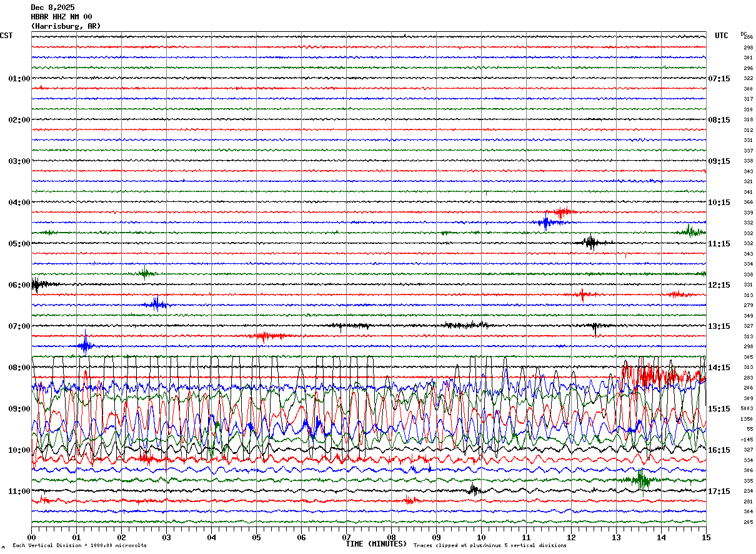The image size is (756, 554).
Task: Click the CST timezone header
Action: tap(6, 36)
